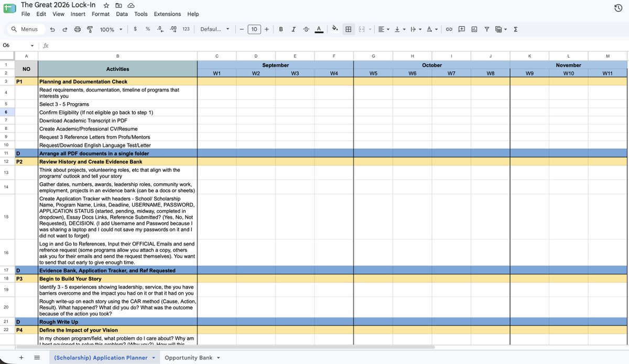Open the merge cells options arrow
Viewport: 629px width, 364px height.
tap(370, 29)
